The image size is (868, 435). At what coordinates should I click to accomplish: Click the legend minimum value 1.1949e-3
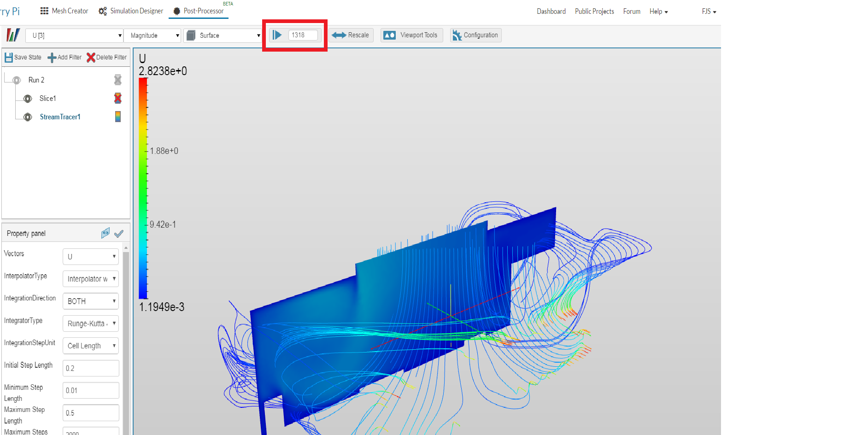pos(162,307)
